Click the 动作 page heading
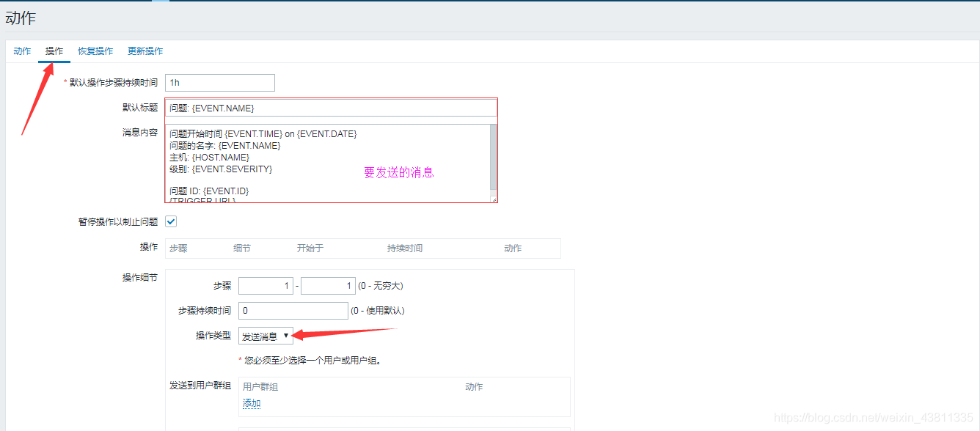 click(x=21, y=18)
